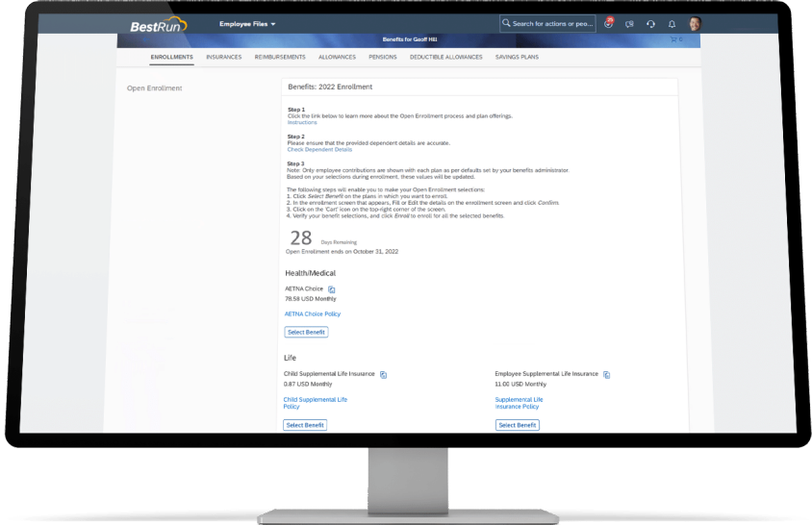Click Select Benefit for Employee Supplemental Life
This screenshot has height=525, width=812.
coord(518,425)
